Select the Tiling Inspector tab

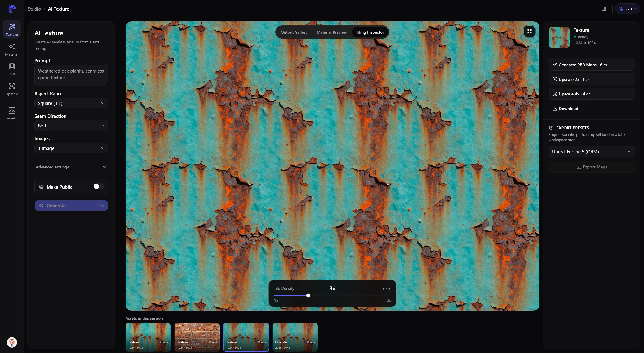370,32
